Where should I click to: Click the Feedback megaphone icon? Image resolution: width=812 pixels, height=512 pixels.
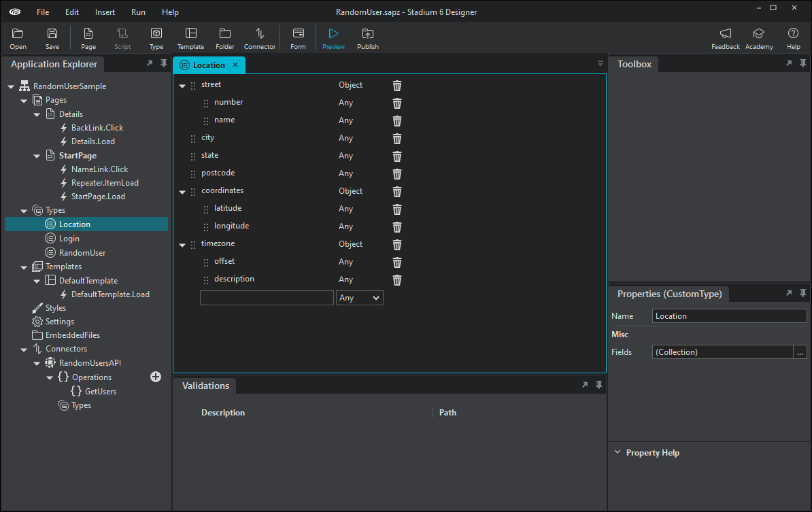pyautogui.click(x=726, y=33)
